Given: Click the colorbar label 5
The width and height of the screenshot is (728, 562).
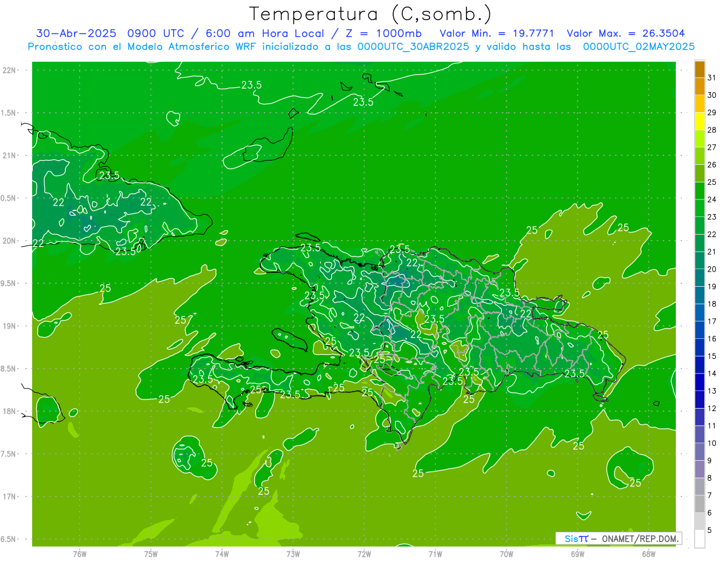Looking at the screenshot, I should point(710,530).
